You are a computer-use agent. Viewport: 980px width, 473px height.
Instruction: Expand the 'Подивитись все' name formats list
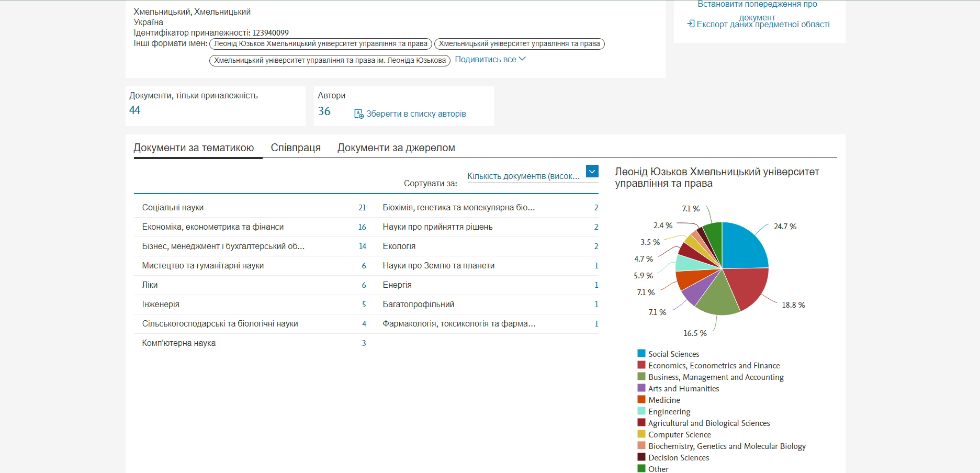pos(490,59)
